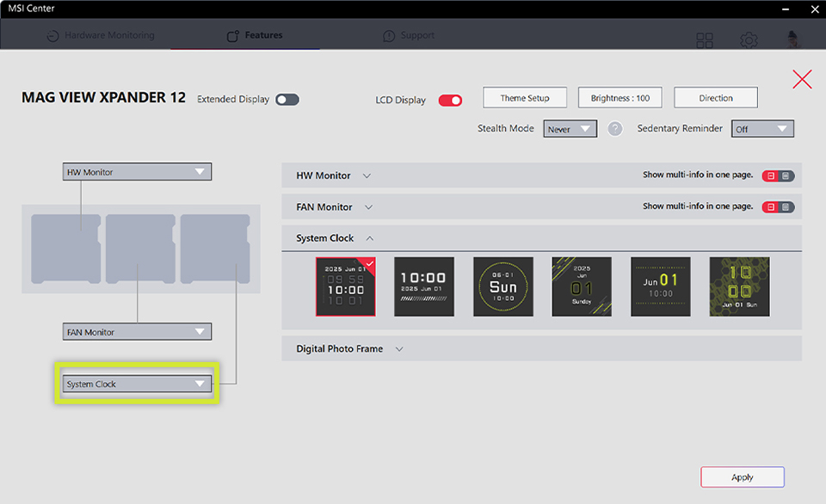Click the Features tab icon
The image size is (826, 504).
[x=233, y=35]
